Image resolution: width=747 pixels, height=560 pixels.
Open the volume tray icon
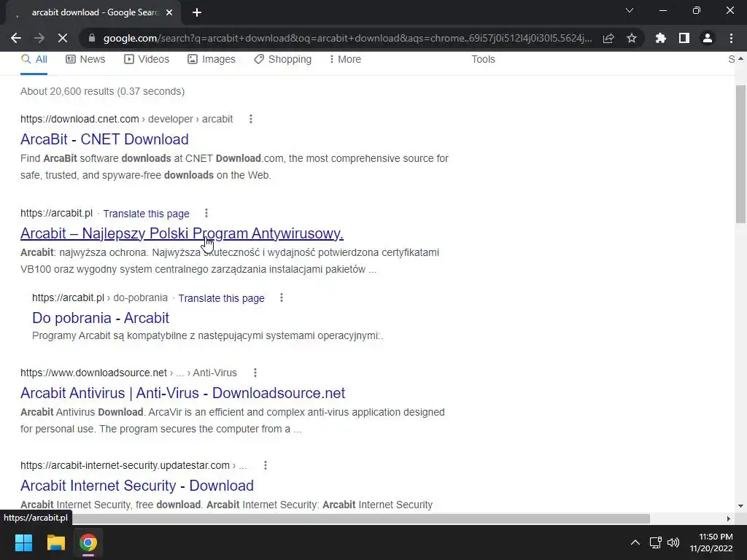click(673, 542)
